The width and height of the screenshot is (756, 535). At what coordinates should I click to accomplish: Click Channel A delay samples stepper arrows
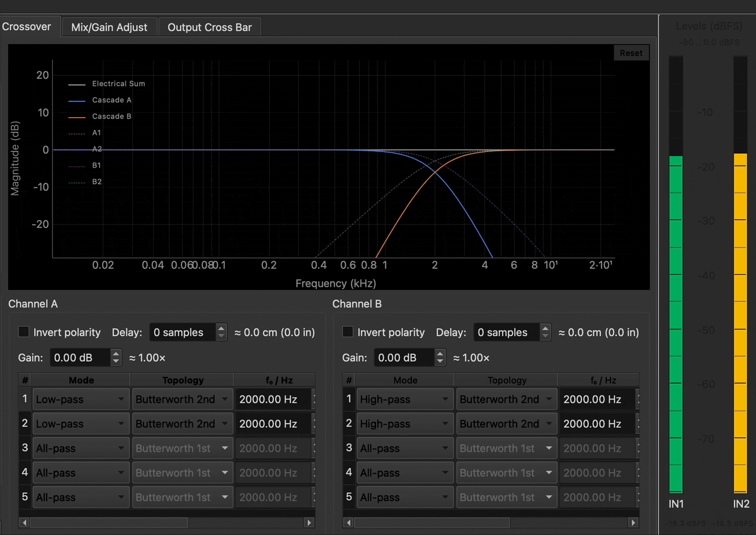click(x=220, y=332)
